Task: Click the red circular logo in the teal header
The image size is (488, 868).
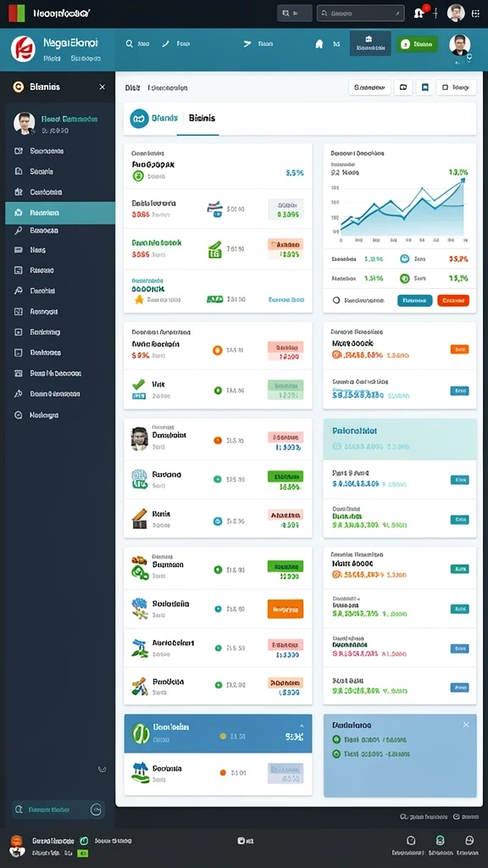Action: pyautogui.click(x=23, y=48)
